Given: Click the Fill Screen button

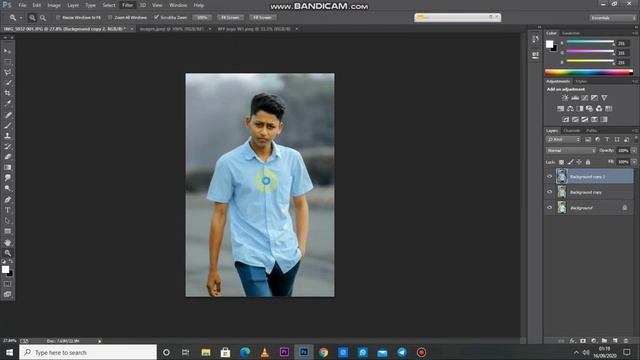Looking at the screenshot, I should pyautogui.click(x=262, y=18).
